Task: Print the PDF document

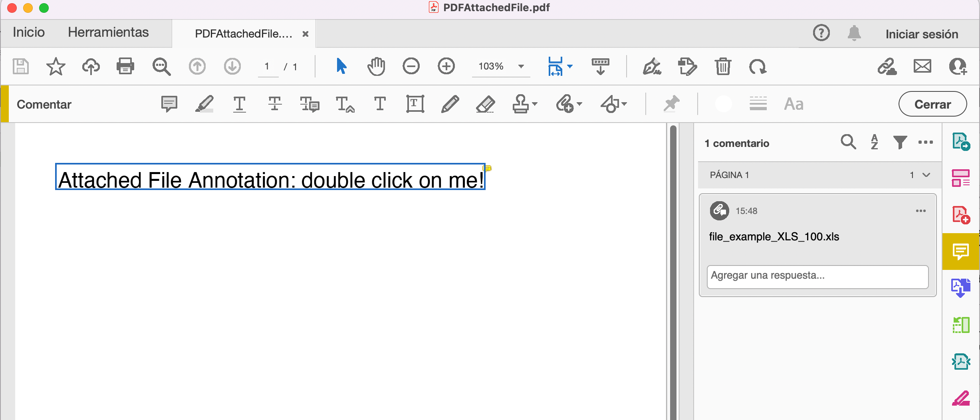Action: pyautogui.click(x=125, y=66)
